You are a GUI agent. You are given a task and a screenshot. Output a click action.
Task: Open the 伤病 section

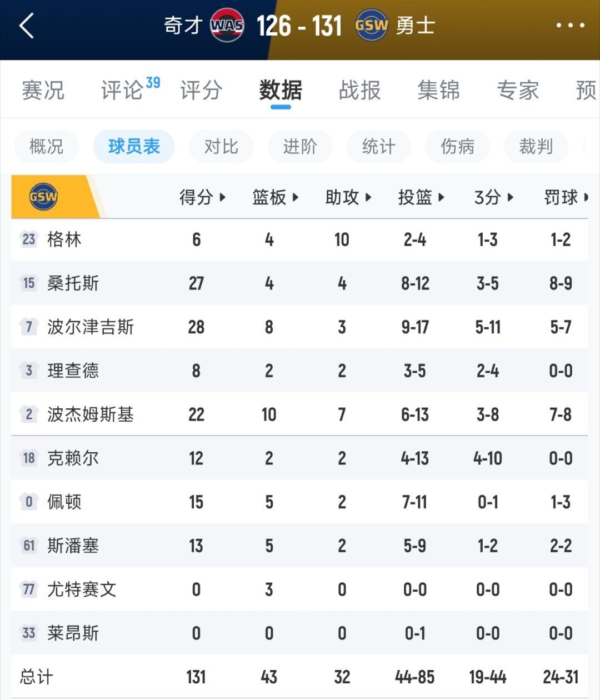pyautogui.click(x=457, y=147)
